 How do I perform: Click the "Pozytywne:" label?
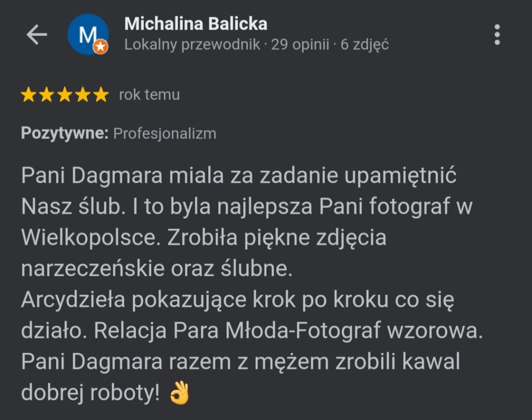pyautogui.click(x=64, y=133)
